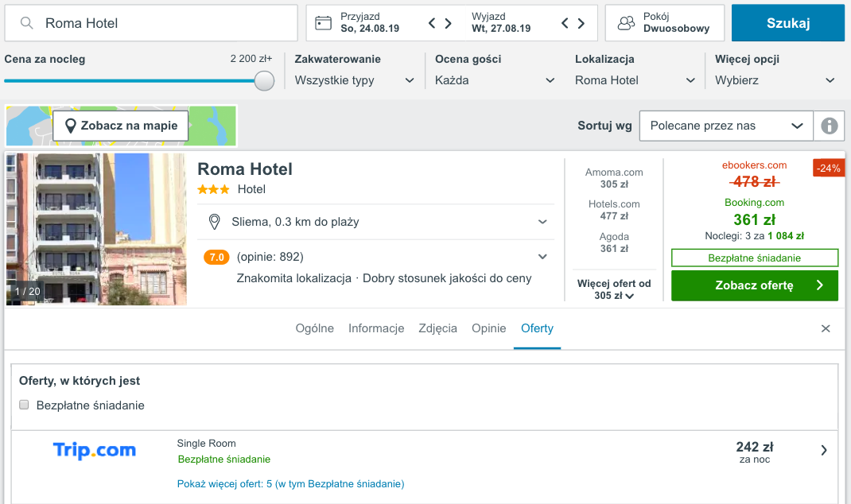Click the map preview thumbnail
851x504 pixels.
tap(122, 126)
